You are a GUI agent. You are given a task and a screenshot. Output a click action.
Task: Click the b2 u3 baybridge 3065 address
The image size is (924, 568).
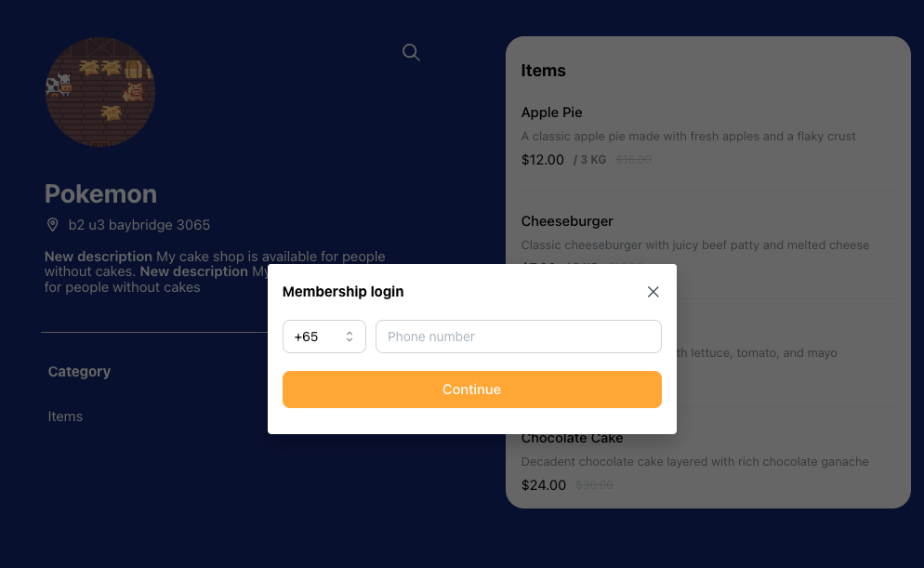tap(139, 224)
